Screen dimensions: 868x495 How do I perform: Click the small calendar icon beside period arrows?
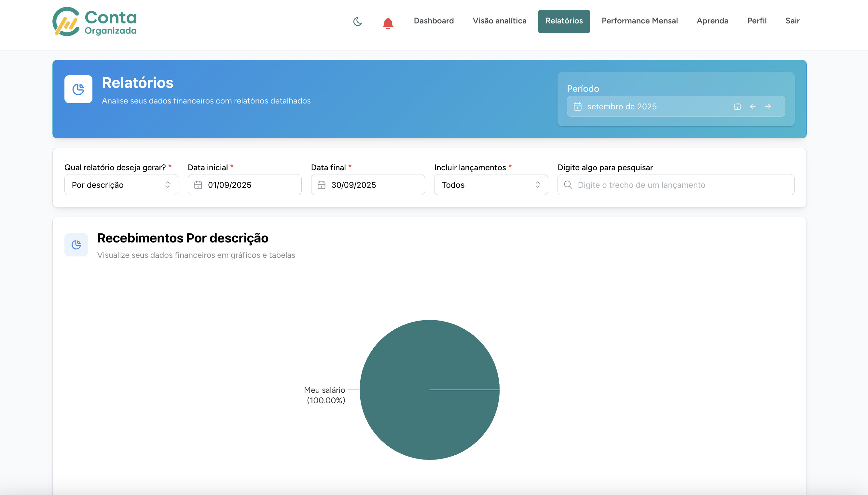(737, 106)
